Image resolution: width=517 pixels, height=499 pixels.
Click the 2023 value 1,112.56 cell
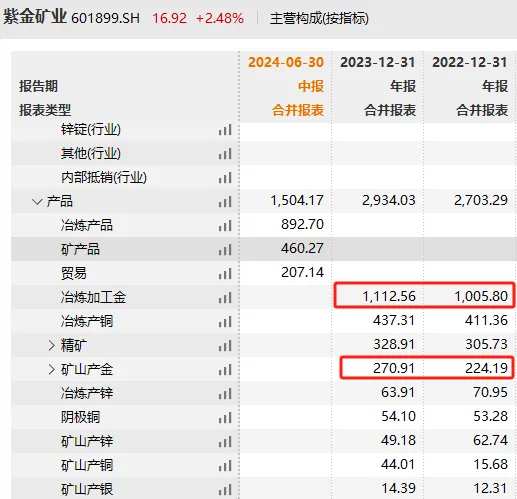point(389,296)
